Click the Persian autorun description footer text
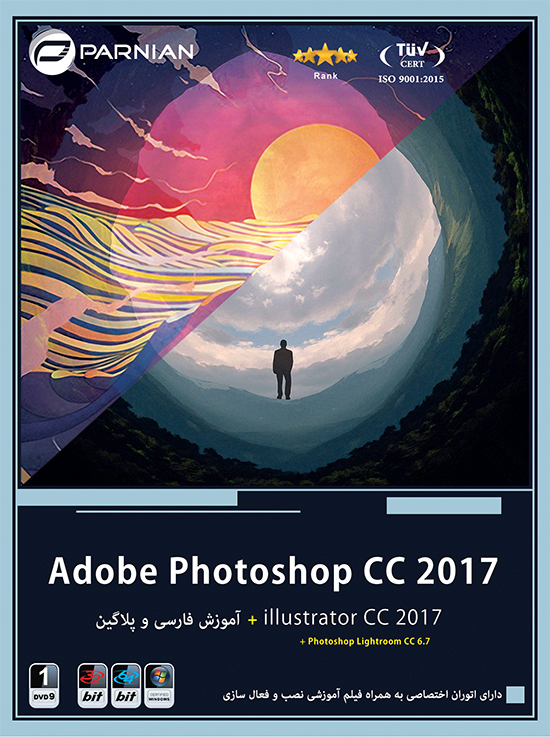Image resolution: width=550 pixels, height=737 pixels. click(x=362, y=695)
